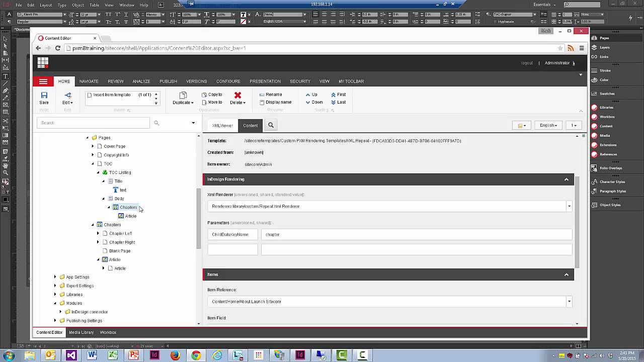
Task: Click the magnifier search tab beside Content
Action: click(271, 125)
